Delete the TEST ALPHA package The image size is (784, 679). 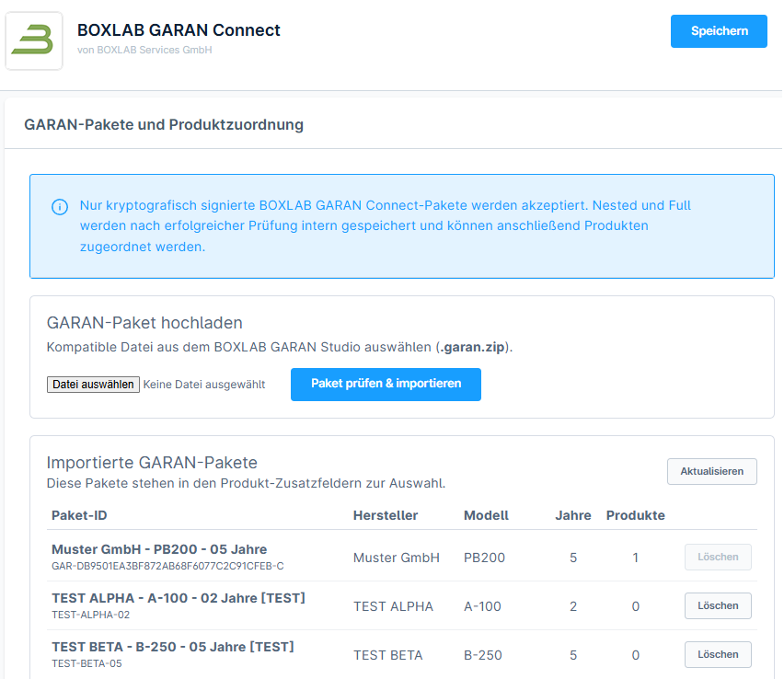[x=718, y=606]
